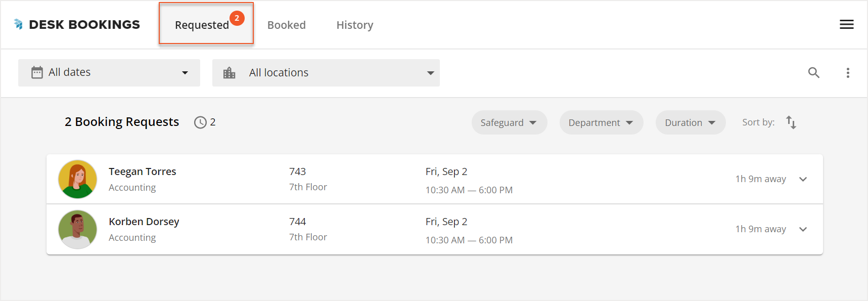This screenshot has height=301, width=868.
Task: Click the Sort by arrows icon
Action: click(x=791, y=122)
